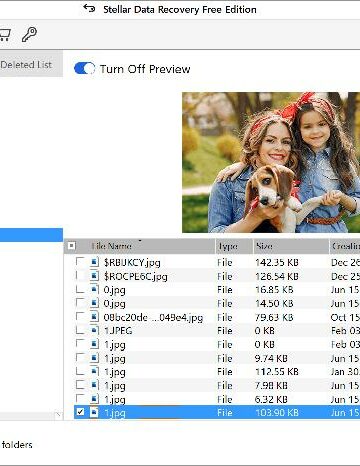Click the preview photo of family with dog
This screenshot has height=466, width=360.
pyautogui.click(x=271, y=162)
